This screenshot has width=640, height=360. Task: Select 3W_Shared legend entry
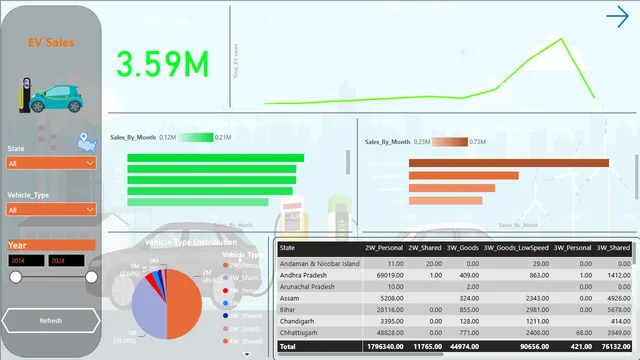(242, 316)
